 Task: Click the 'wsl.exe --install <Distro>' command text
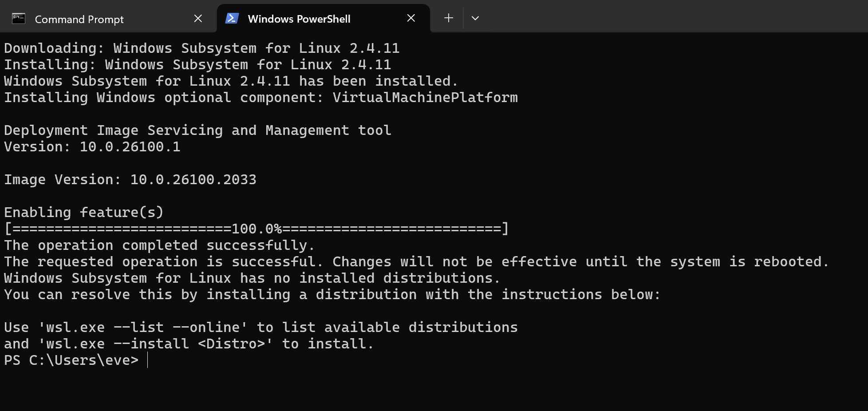156,344
